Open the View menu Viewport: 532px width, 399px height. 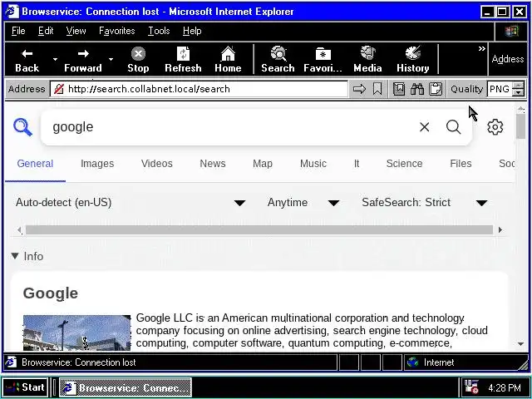(76, 31)
